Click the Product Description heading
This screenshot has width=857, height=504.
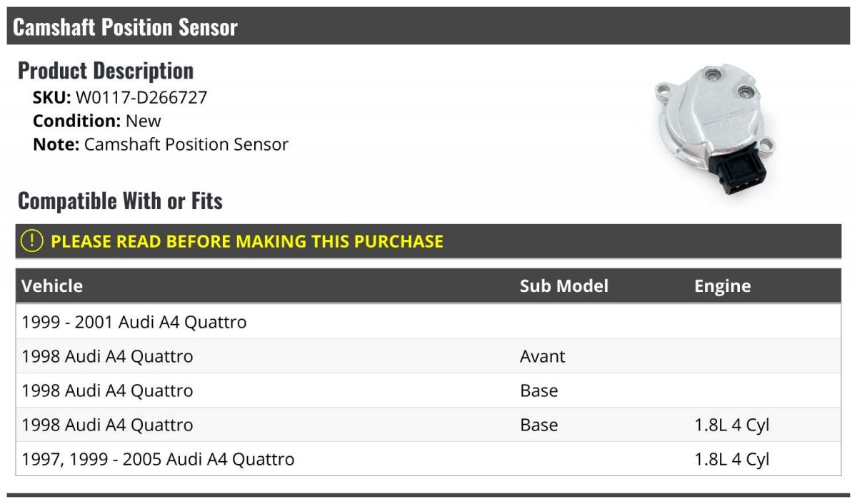[x=106, y=71]
